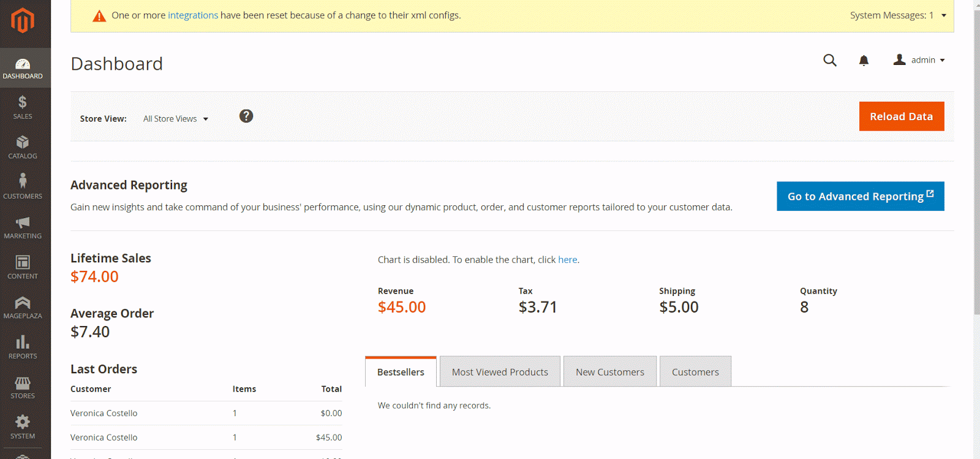
Task: Expand the All Store Views dropdown
Action: pos(176,119)
